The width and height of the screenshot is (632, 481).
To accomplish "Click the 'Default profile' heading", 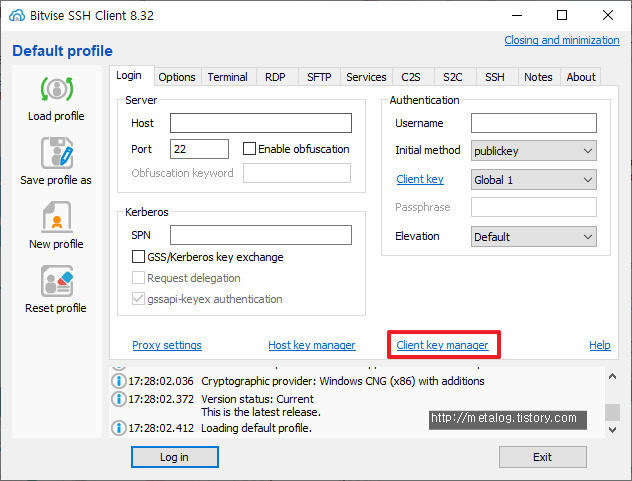I will coord(62,51).
